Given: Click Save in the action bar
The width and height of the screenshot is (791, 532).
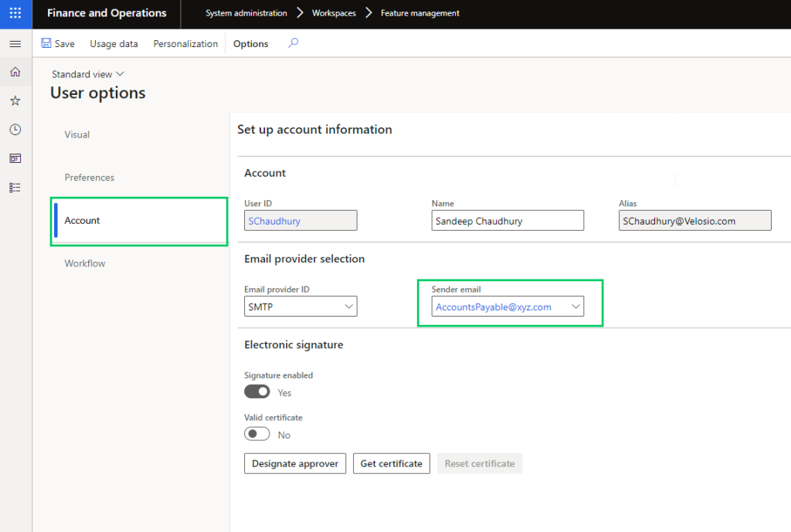Looking at the screenshot, I should click(58, 43).
